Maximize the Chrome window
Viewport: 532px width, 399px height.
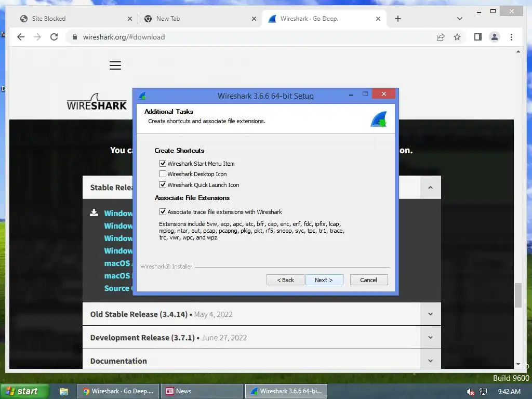pos(493,11)
